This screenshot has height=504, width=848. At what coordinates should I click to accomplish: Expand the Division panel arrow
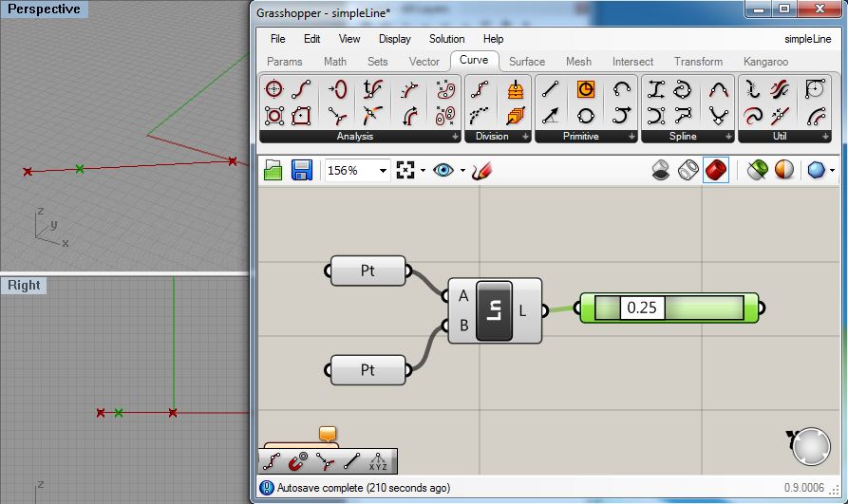[525, 137]
